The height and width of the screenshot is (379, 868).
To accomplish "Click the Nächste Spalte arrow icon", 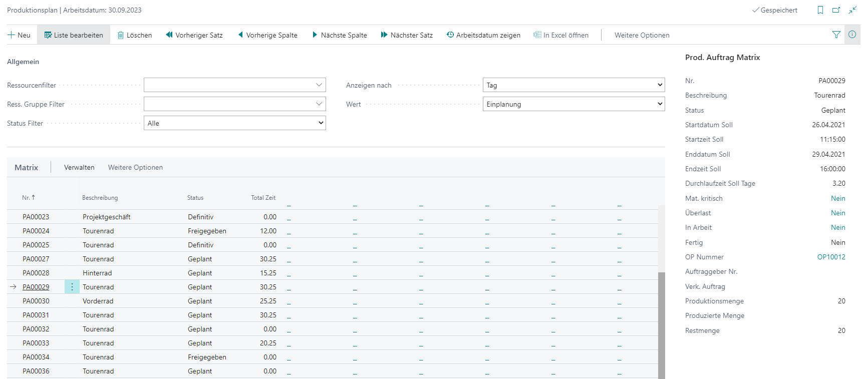I will pos(315,35).
